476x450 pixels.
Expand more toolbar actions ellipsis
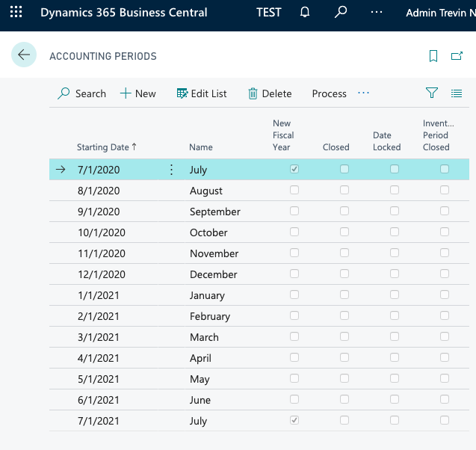(x=363, y=93)
